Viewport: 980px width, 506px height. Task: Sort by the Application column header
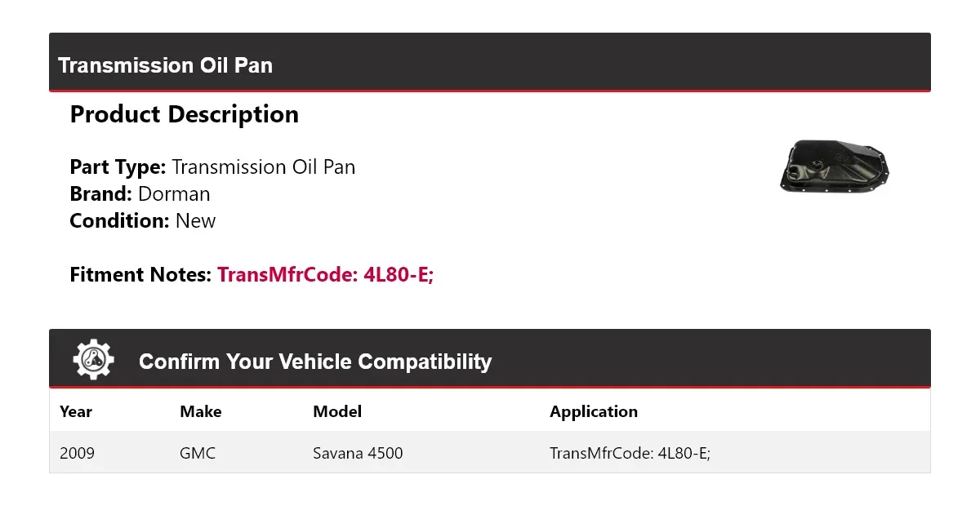tap(594, 411)
